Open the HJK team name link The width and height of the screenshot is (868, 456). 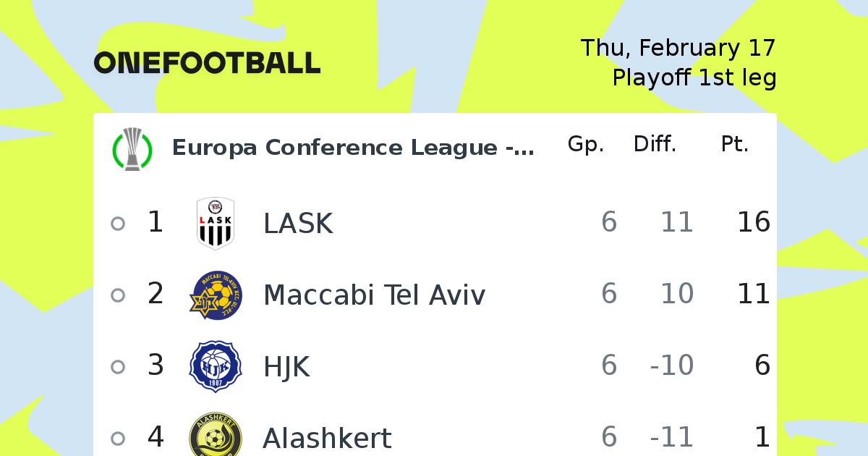point(286,367)
